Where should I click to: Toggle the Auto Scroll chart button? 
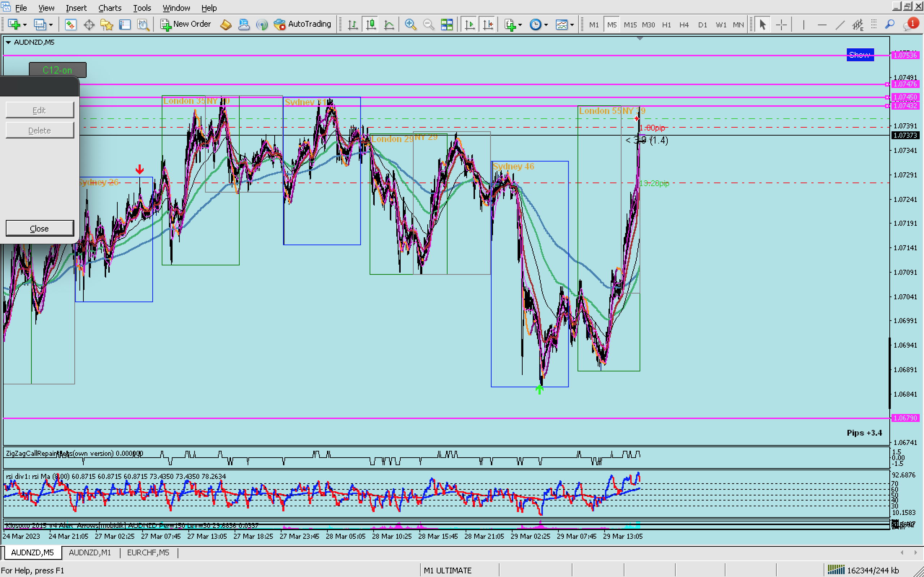[x=470, y=25]
